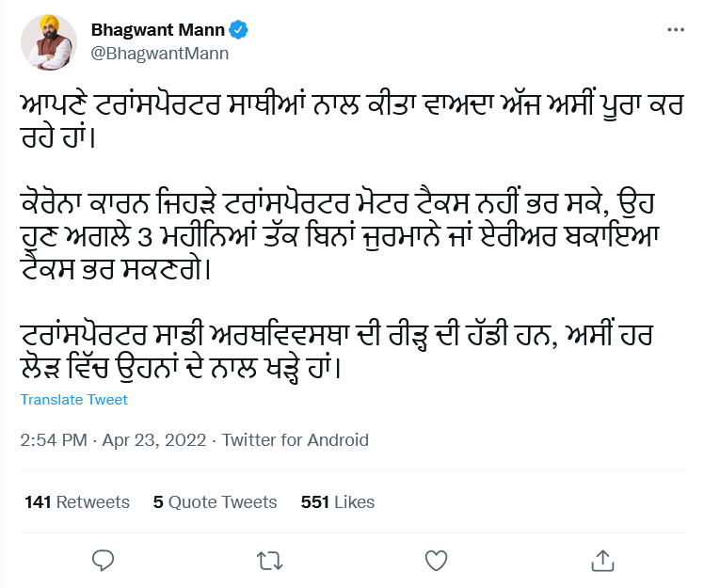Like the tweet with the heart icon
The height and width of the screenshot is (588, 704).
[435, 561]
